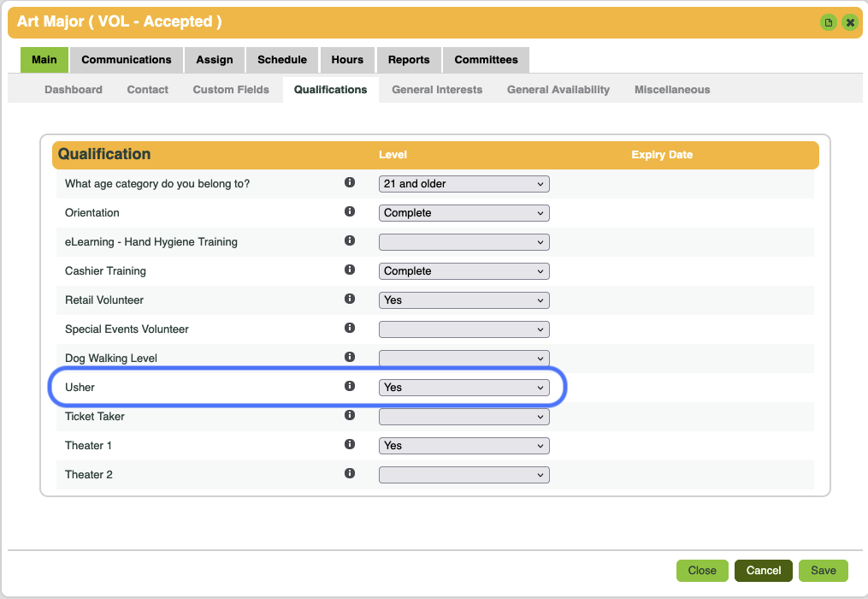Open the age category level dropdown
868x599 pixels.
tap(464, 184)
